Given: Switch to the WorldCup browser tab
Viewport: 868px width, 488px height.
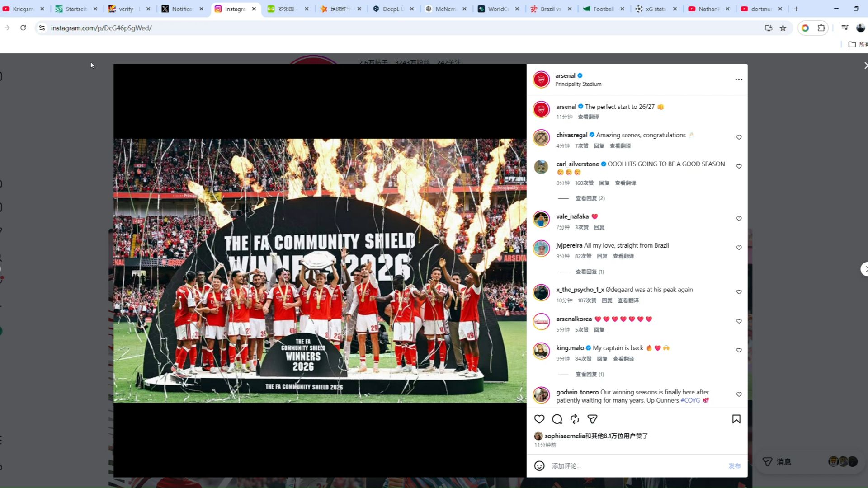Looking at the screenshot, I should [499, 9].
